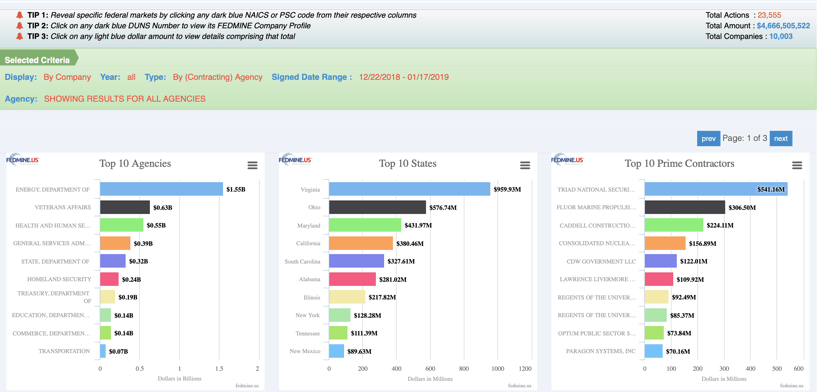819x392 pixels.
Task: Click the Top 10 Prime Contractors title
Action: pyautogui.click(x=680, y=164)
